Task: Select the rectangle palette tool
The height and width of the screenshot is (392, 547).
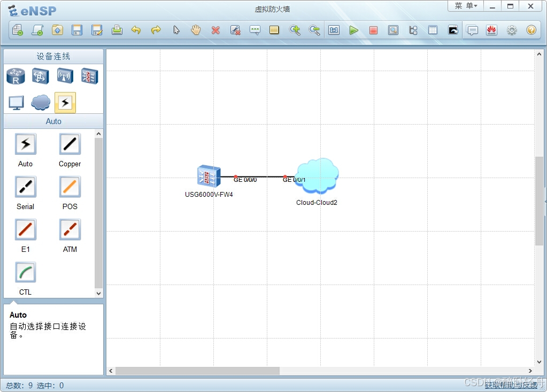Action: [274, 30]
